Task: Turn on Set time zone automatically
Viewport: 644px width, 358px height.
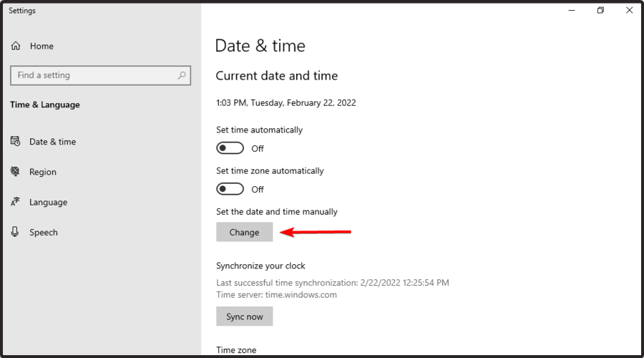Action: [230, 189]
